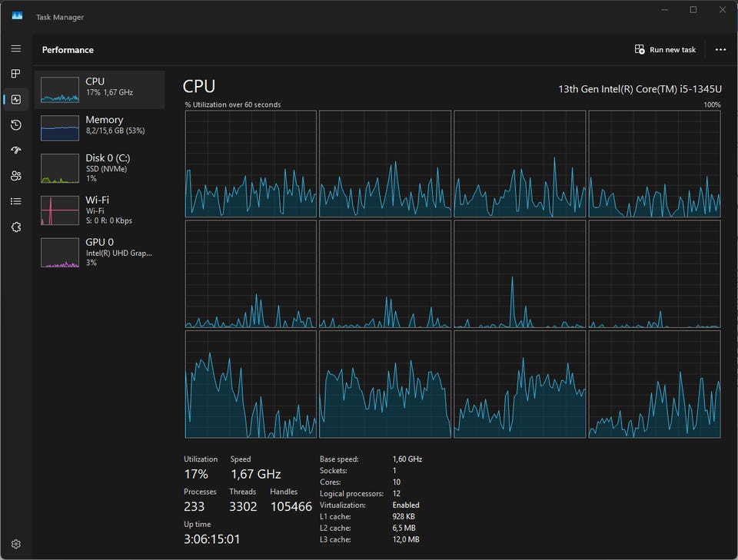Click the Task Manager title bar icon
This screenshot has height=560, width=738.
coord(17,16)
